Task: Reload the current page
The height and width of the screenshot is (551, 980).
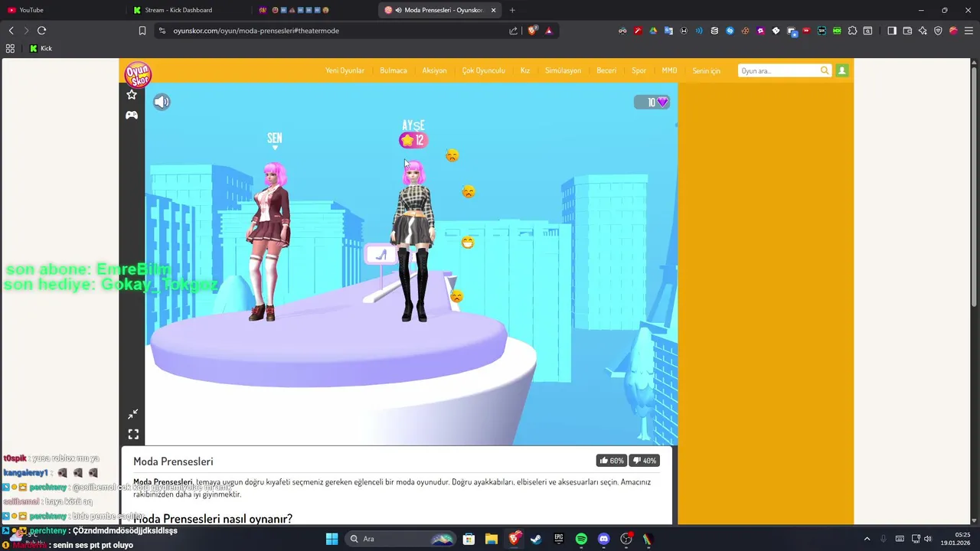Action: [x=41, y=31]
